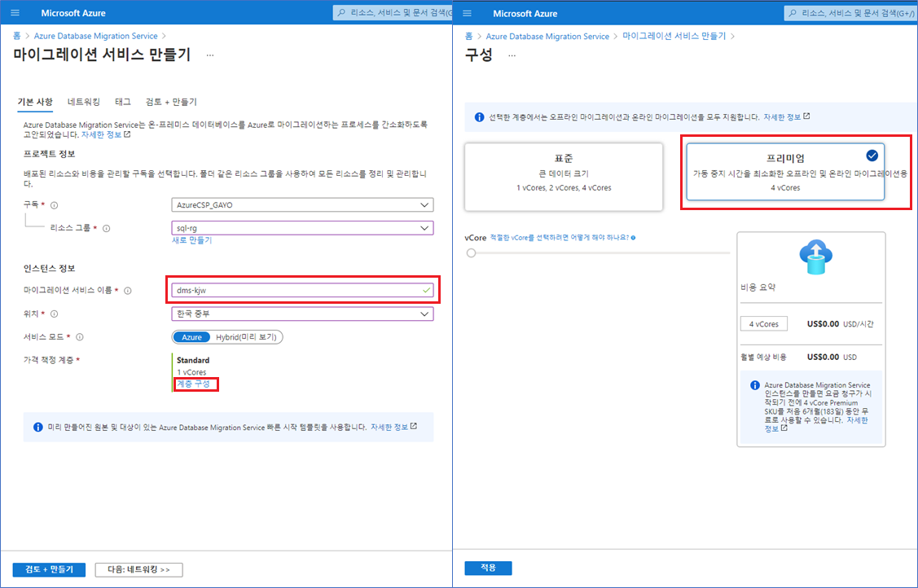Click info icon in free Premium SKU notice
This screenshot has width=918, height=588.
coord(754,385)
